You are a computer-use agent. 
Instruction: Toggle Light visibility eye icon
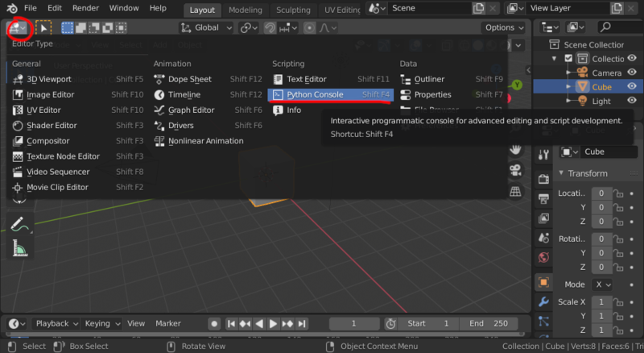pyautogui.click(x=632, y=101)
